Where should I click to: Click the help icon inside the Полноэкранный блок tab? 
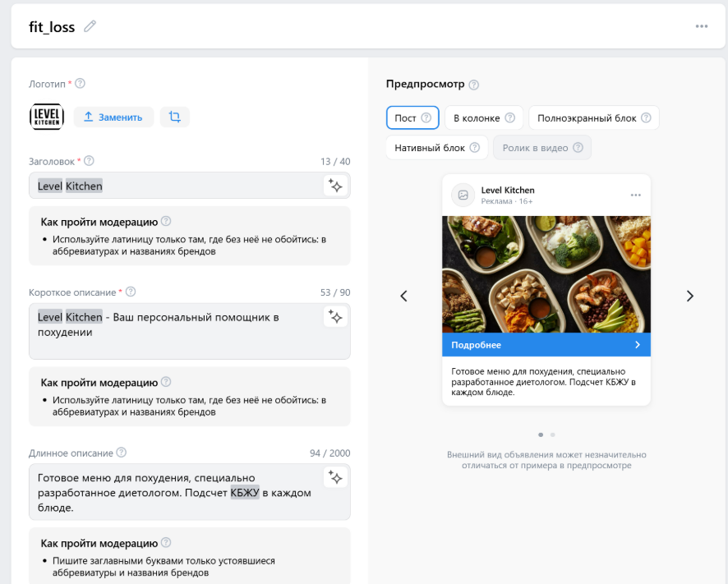click(x=646, y=117)
